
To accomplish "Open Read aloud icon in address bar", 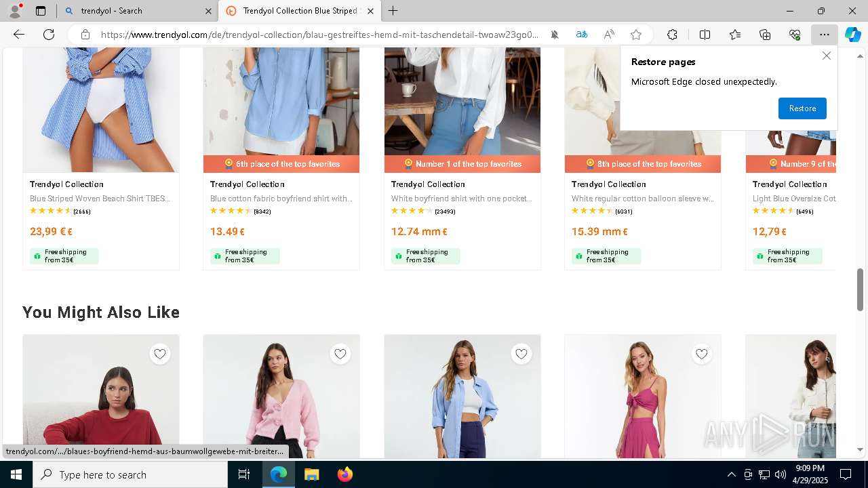I will point(609,35).
